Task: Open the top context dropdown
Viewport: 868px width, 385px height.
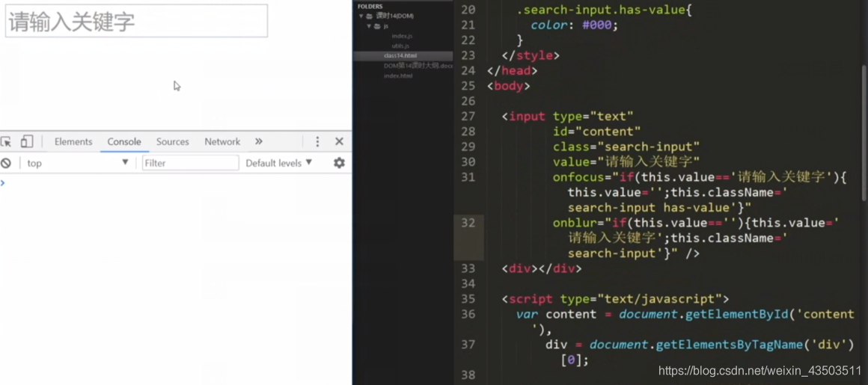Action: (78, 163)
